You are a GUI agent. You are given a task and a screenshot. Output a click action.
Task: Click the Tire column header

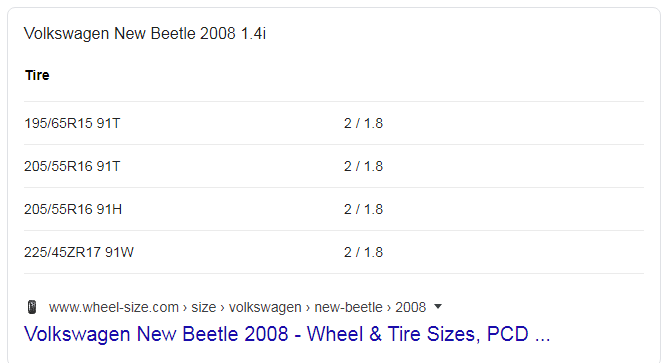(x=37, y=75)
